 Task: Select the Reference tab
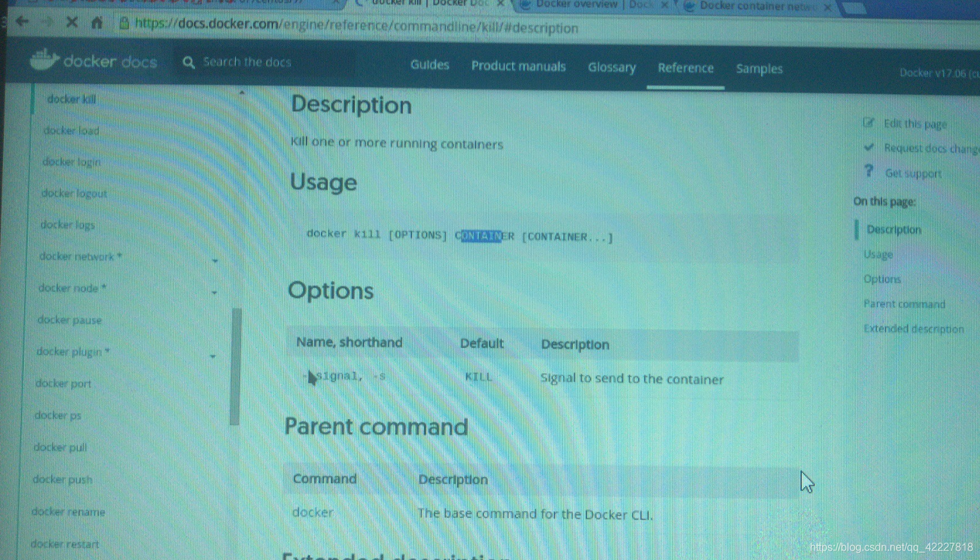685,68
